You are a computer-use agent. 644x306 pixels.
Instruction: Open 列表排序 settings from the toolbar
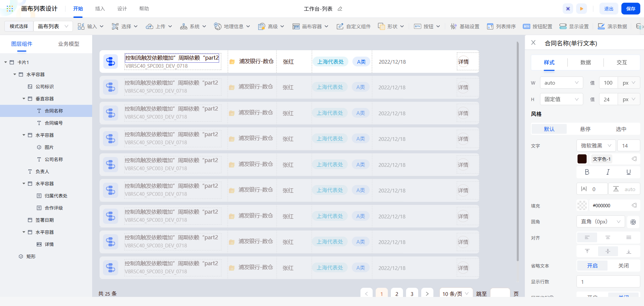(x=501, y=26)
